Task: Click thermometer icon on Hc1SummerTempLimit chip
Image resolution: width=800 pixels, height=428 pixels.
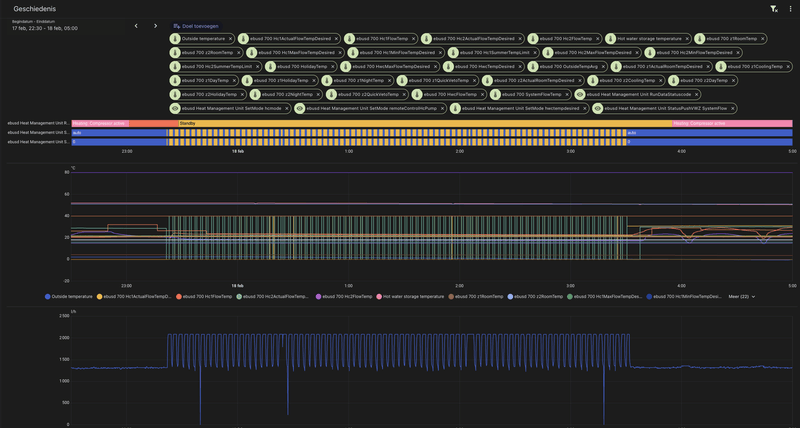Action: click(x=454, y=53)
